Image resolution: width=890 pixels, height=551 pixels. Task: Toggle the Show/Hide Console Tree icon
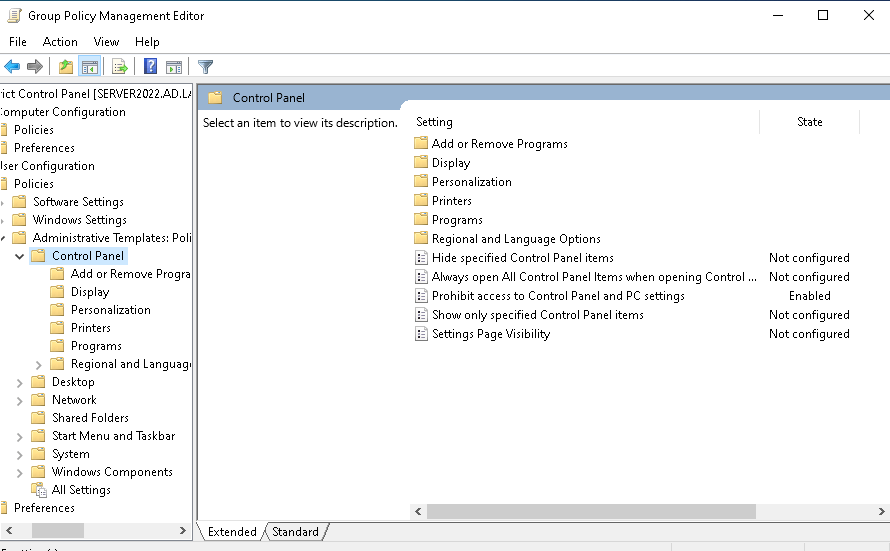(x=90, y=67)
